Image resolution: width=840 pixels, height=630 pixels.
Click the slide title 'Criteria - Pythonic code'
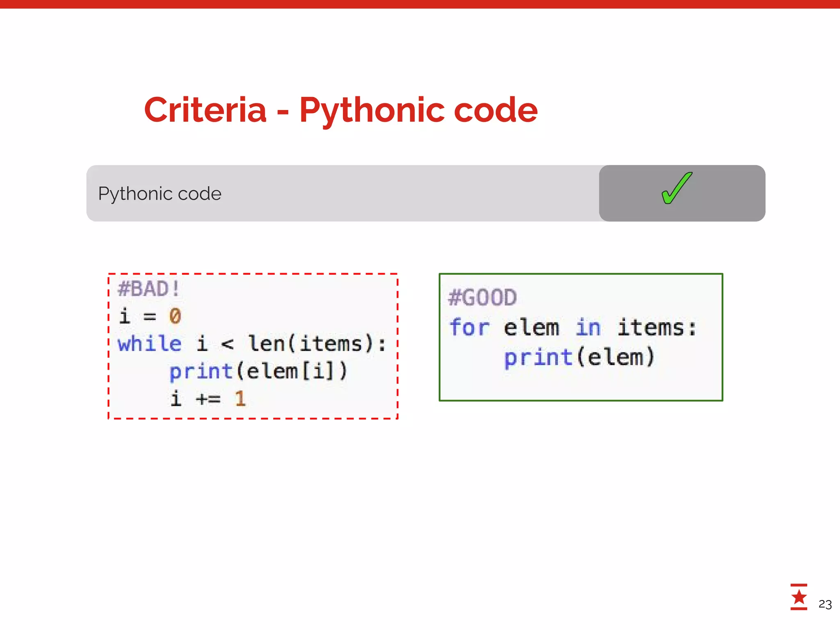[341, 110]
